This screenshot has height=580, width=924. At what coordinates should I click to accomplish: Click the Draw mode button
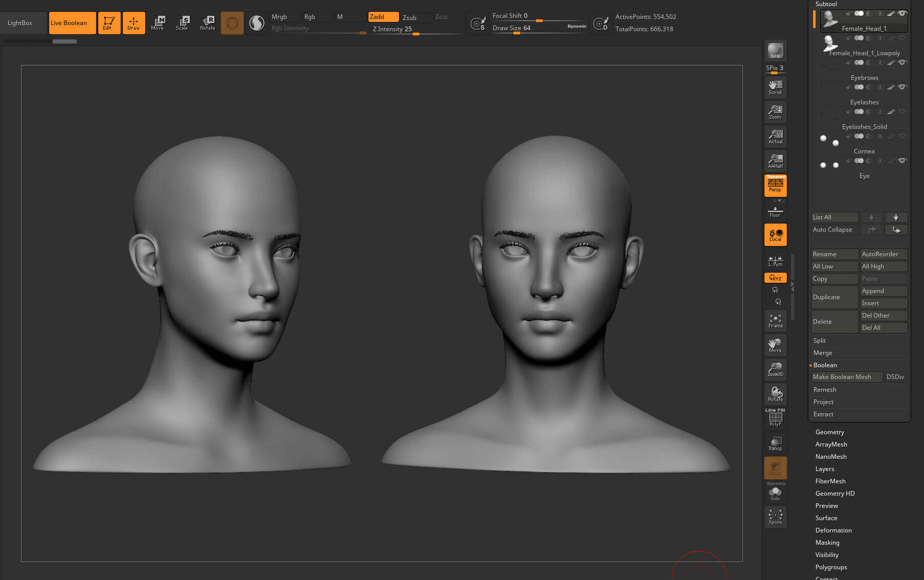(x=134, y=23)
